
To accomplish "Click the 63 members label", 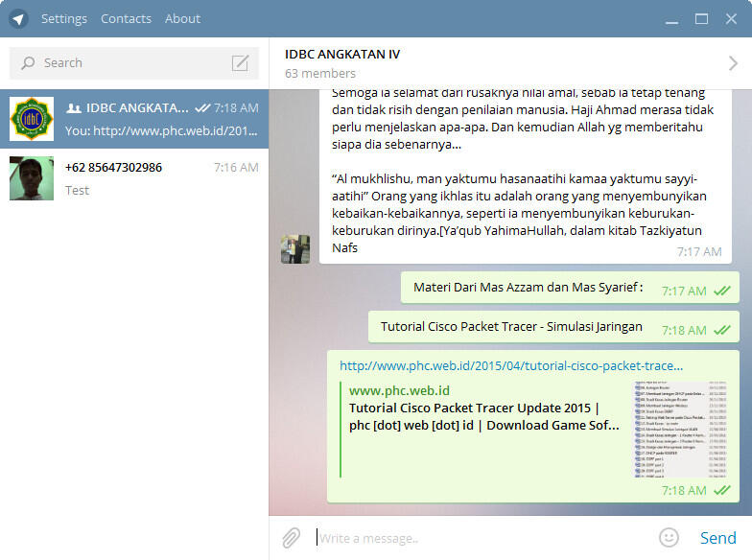I will tap(320, 73).
